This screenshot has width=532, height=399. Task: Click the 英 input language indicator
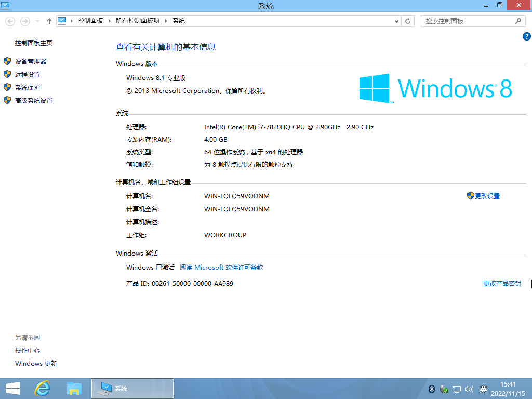pyautogui.click(x=484, y=389)
